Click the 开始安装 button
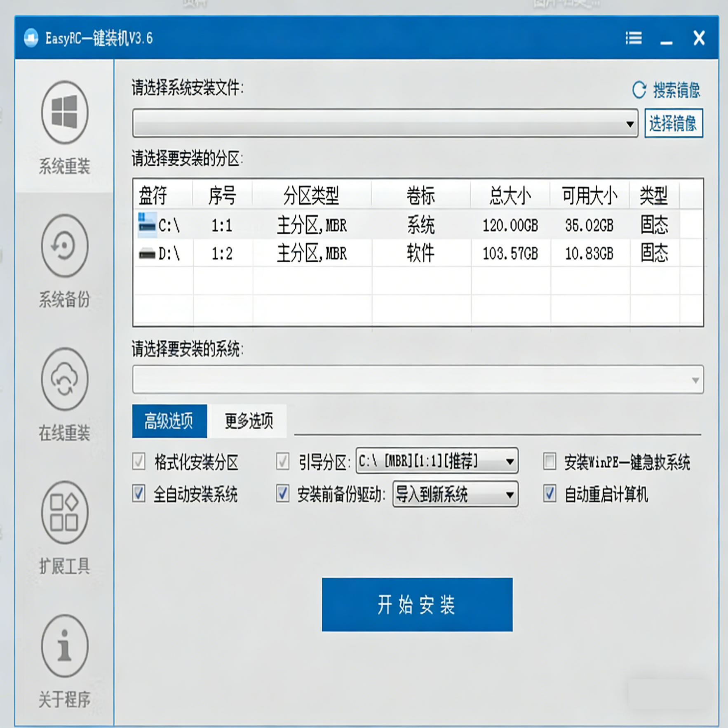Viewport: 728px width, 728px height. (x=417, y=604)
